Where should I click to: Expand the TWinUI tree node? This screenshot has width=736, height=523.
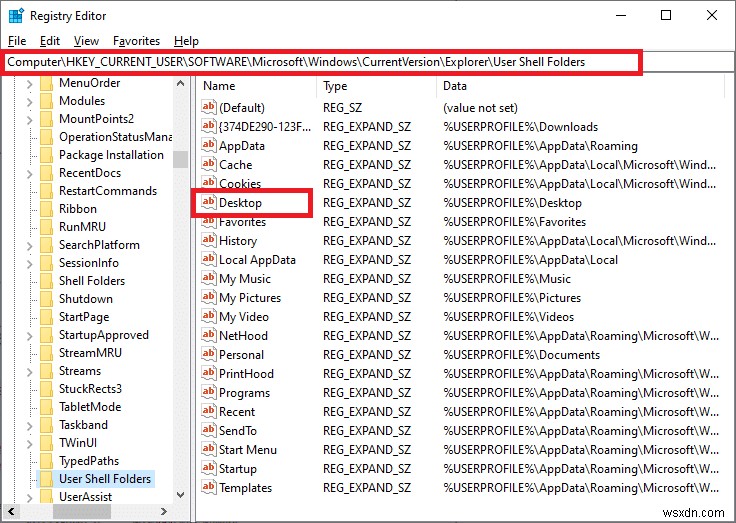point(30,444)
